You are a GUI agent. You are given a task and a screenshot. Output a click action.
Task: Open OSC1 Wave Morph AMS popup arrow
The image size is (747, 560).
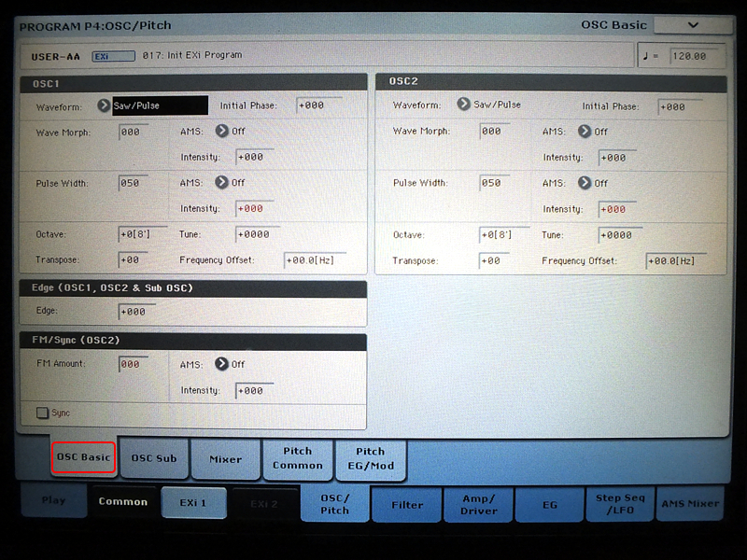pos(221,131)
